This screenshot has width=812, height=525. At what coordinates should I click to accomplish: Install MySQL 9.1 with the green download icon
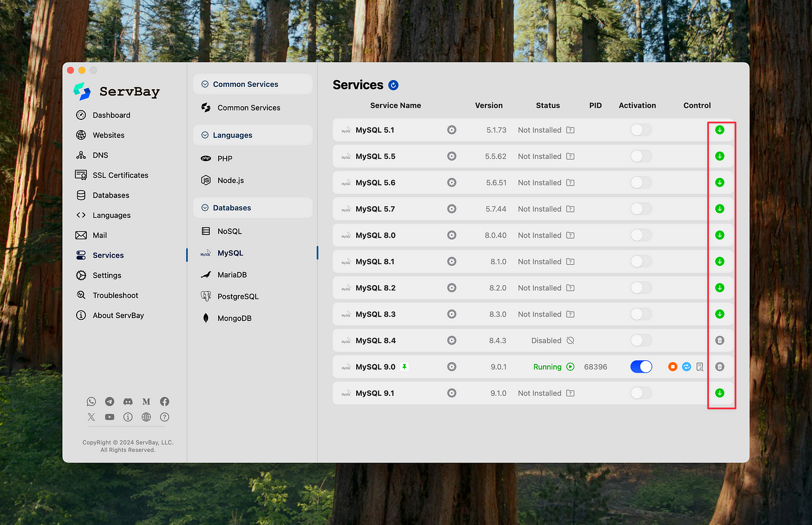coord(720,393)
